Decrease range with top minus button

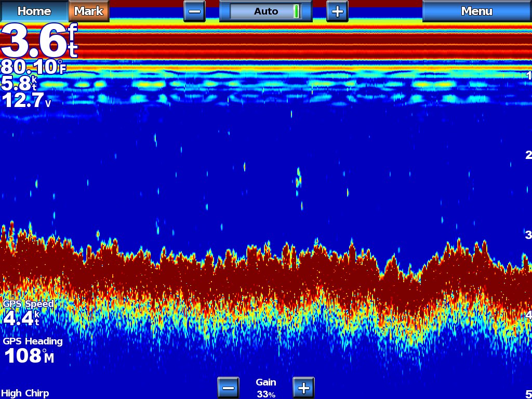tap(194, 11)
